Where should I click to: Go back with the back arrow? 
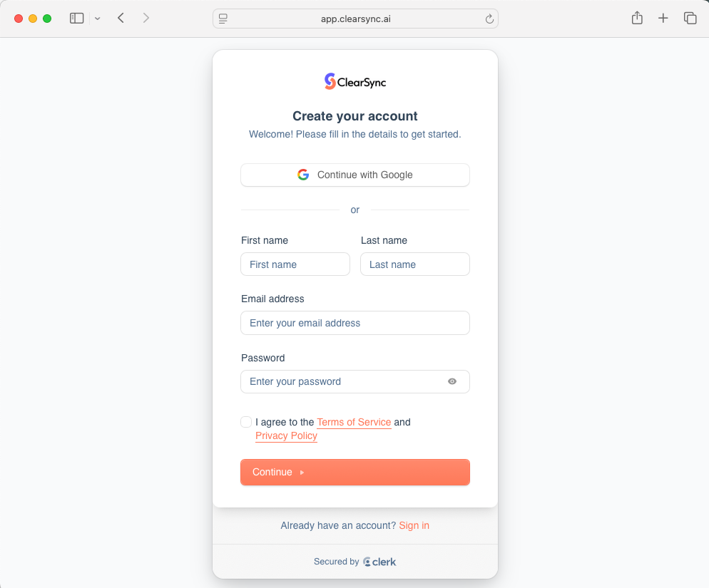[x=121, y=19]
